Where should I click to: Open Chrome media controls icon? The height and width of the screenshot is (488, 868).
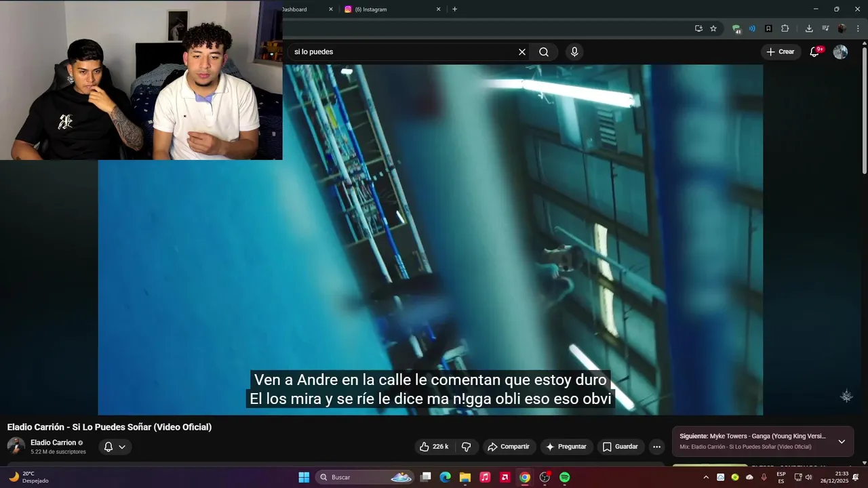[825, 28]
